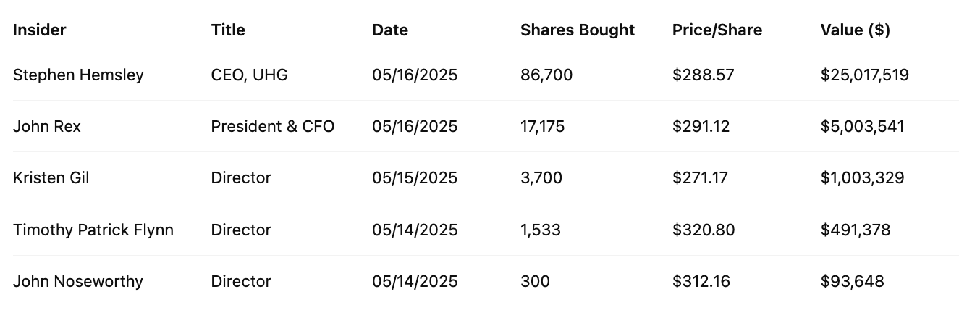The image size is (980, 326).
Task: Click the Shares Bought column header
Action: [578, 30]
